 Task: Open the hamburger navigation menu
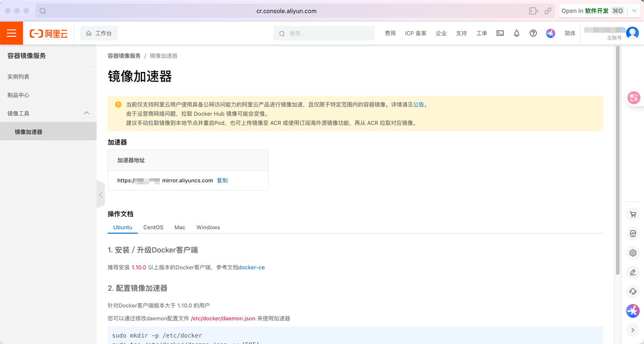tap(12, 33)
